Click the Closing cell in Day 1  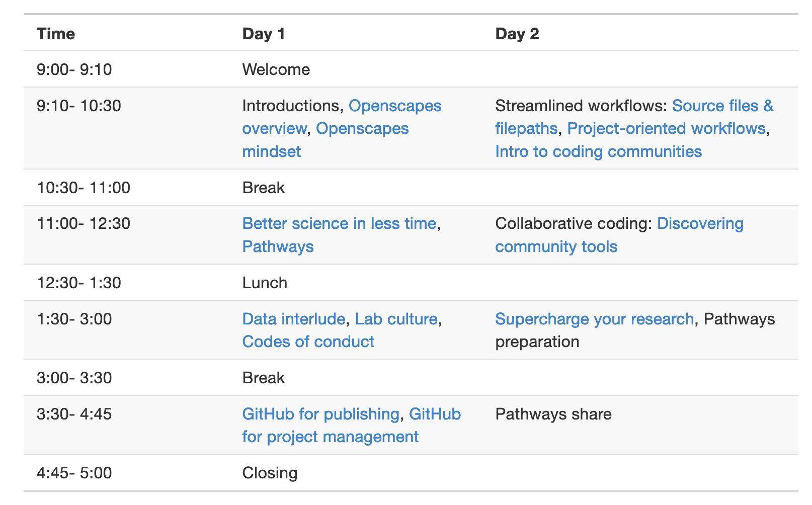pos(270,473)
